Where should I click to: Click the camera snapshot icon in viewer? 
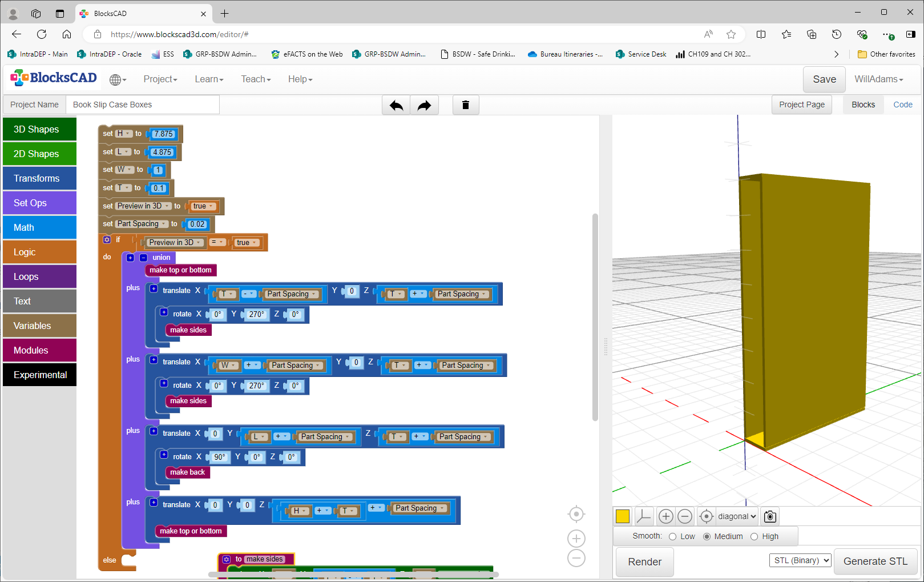point(770,517)
